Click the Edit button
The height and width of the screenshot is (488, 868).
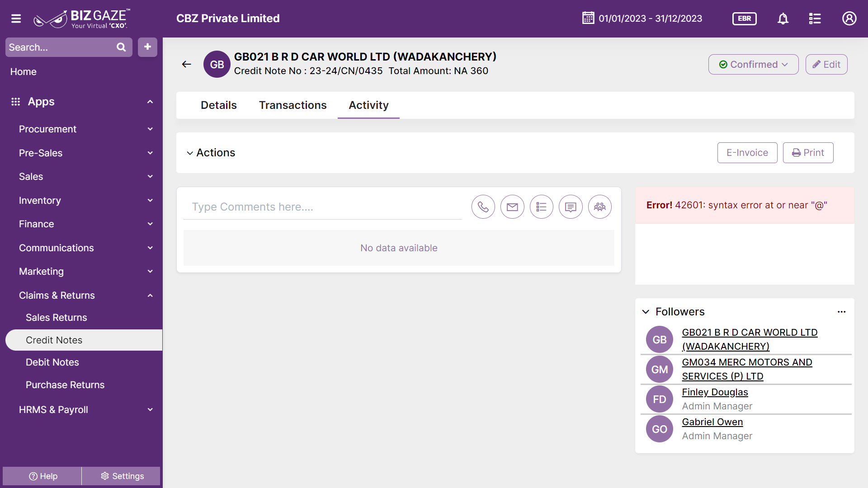pyautogui.click(x=826, y=65)
